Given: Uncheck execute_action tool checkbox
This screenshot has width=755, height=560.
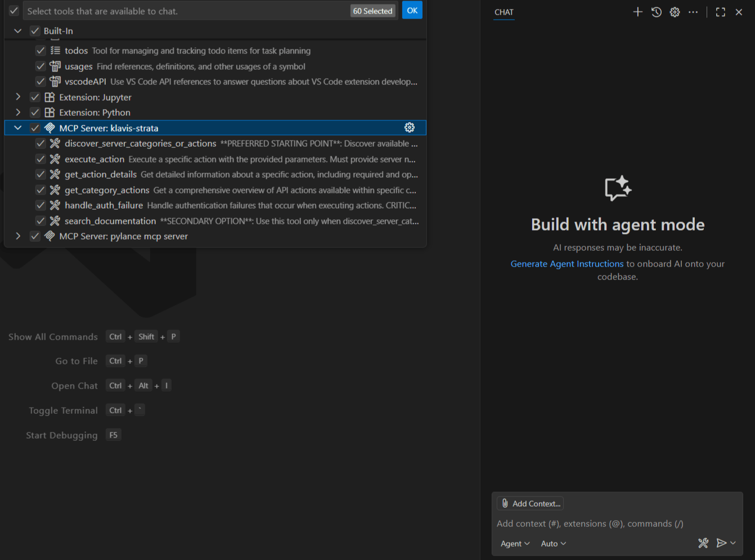Looking at the screenshot, I should tap(41, 159).
